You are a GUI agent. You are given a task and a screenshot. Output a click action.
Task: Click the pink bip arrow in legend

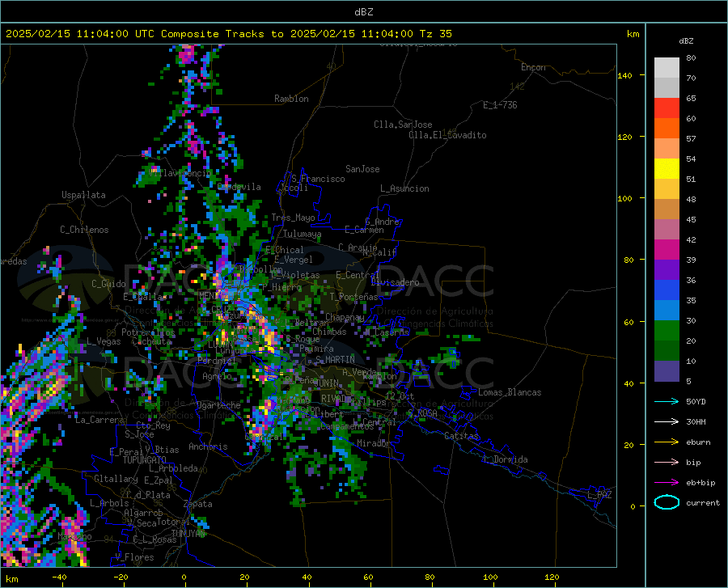(667, 463)
